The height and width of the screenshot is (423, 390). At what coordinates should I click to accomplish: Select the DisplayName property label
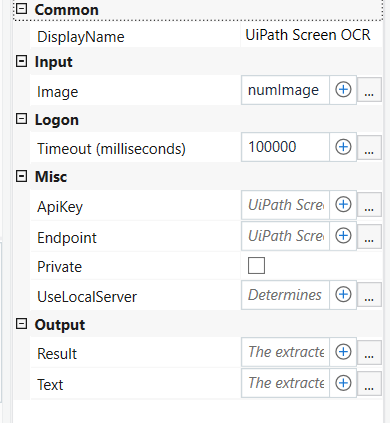81,37
